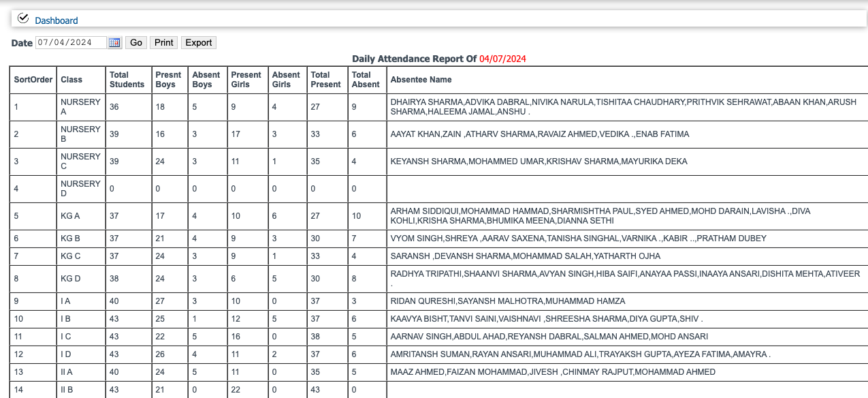Select the NURSERY B class cell
Image resolution: width=868 pixels, height=398 pixels.
point(80,134)
